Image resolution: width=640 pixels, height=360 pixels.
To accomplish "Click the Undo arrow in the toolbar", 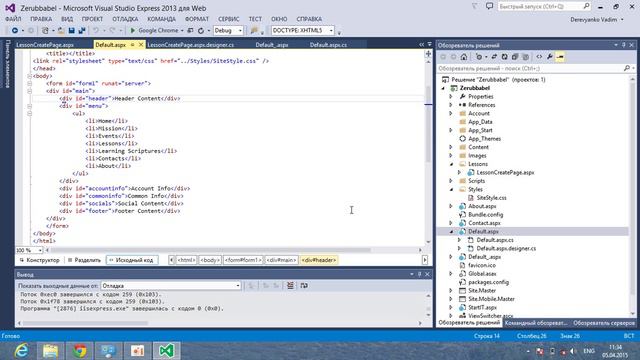I will [x=96, y=31].
